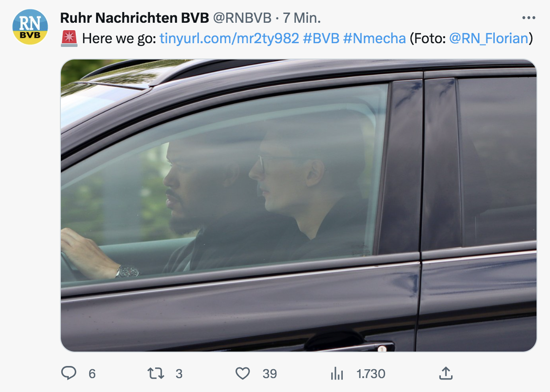Open view analytics bar chart icon
The image size is (550, 392).
coord(337,373)
